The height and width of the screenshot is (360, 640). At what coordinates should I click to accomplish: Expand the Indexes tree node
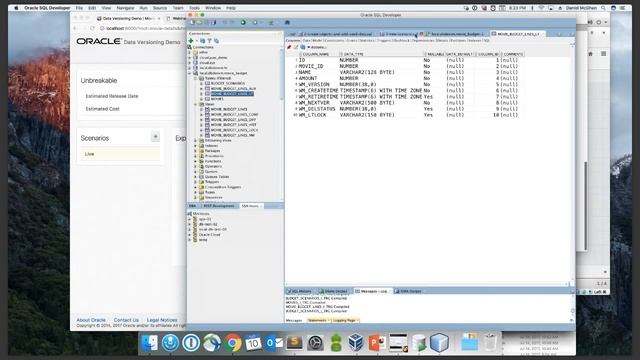(196, 146)
